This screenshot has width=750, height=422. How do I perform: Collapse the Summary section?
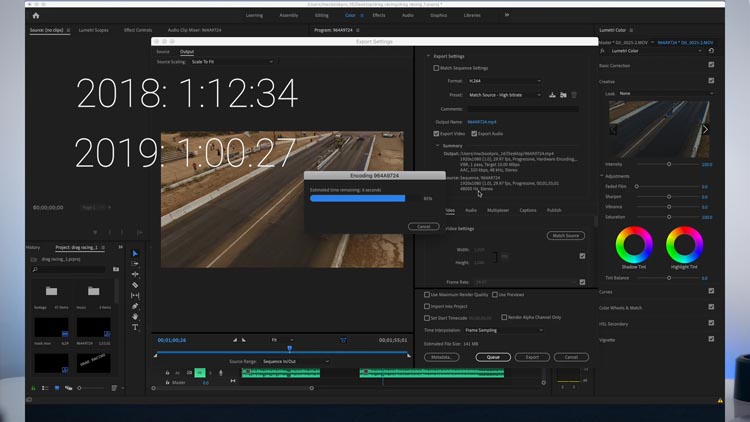point(437,145)
